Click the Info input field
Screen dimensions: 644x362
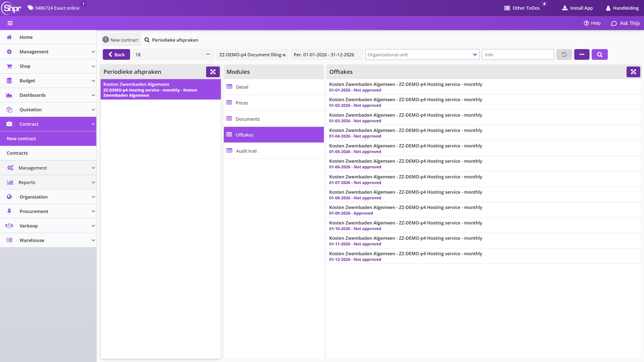[518, 55]
